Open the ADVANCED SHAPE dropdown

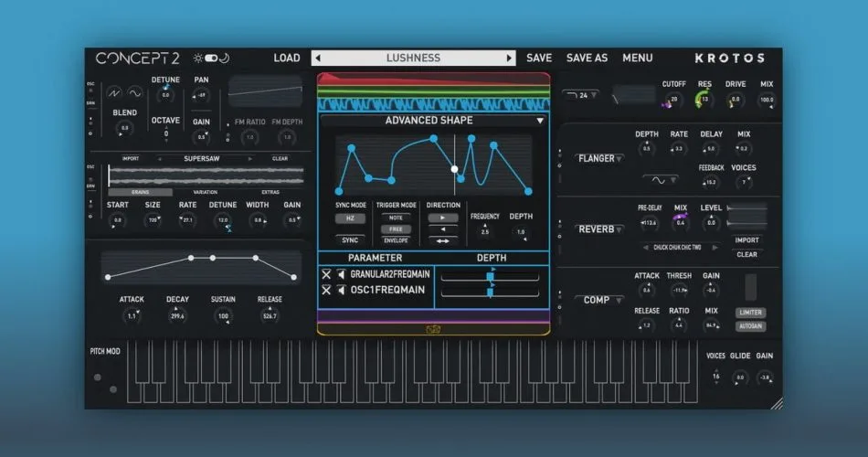click(x=540, y=121)
